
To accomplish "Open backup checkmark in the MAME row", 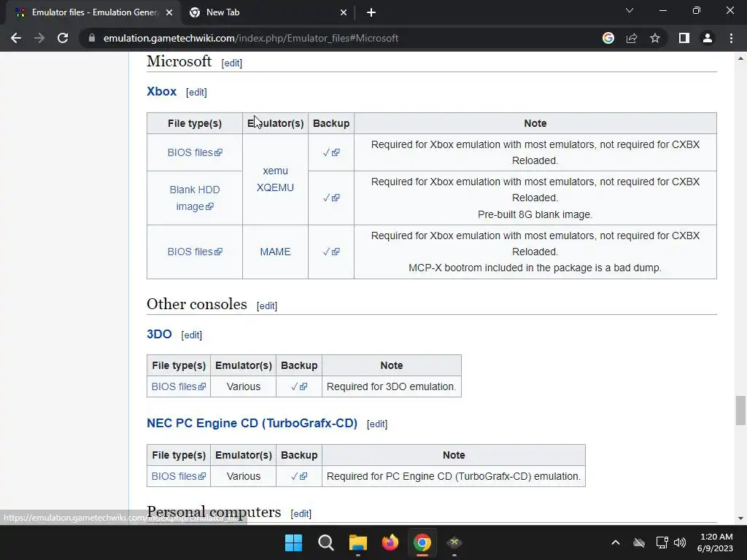I will [x=331, y=252].
